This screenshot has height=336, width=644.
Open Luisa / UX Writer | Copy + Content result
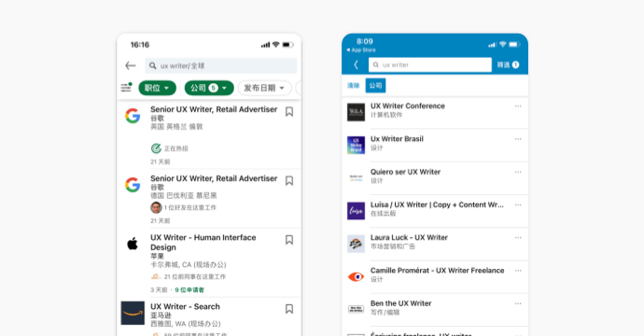[437, 204]
